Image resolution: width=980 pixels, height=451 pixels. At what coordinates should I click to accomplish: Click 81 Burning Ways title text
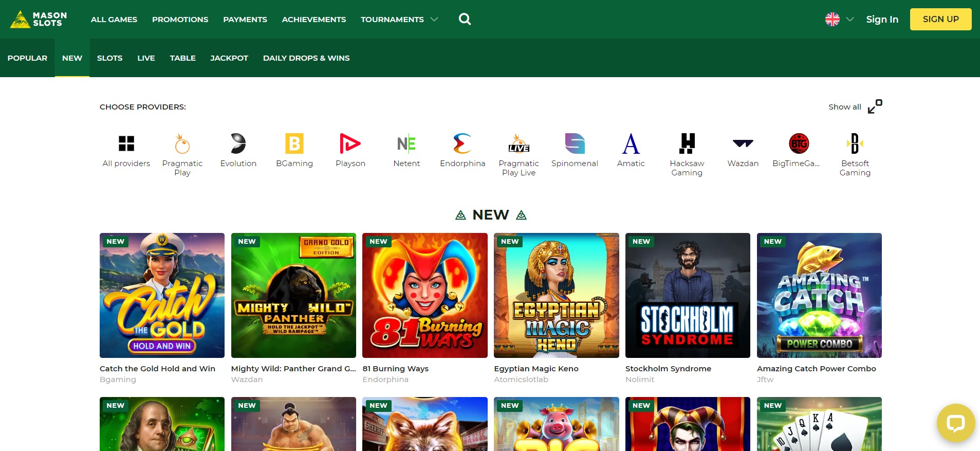pos(396,368)
